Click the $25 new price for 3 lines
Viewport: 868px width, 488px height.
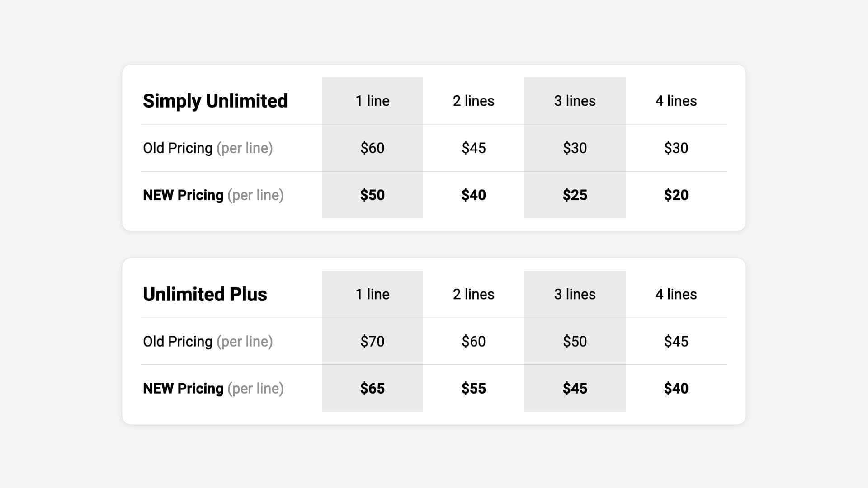[x=575, y=195]
